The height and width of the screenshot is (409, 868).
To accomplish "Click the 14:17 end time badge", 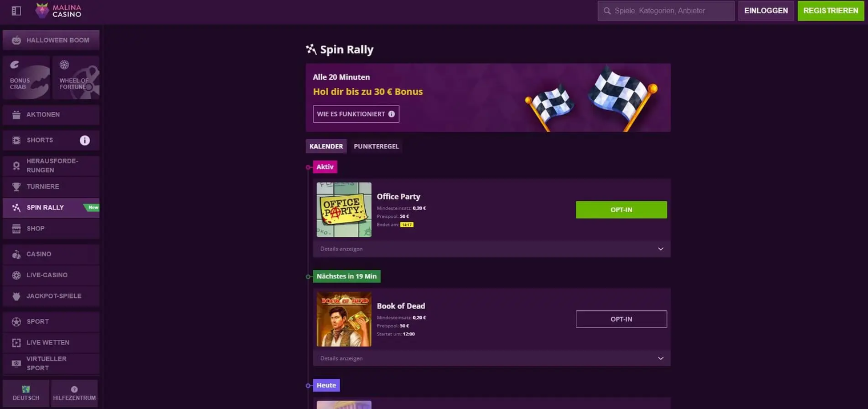I will coord(406,225).
